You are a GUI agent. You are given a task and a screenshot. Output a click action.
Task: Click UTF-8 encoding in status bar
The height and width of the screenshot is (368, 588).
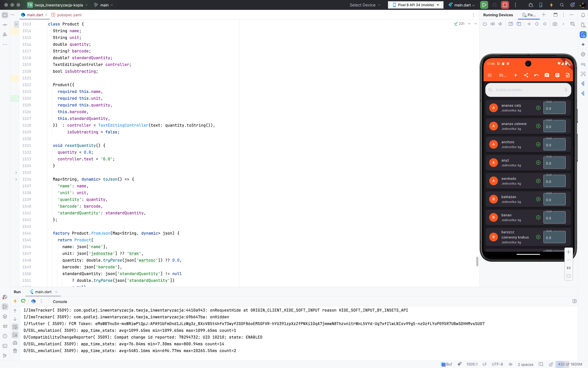[497, 364]
